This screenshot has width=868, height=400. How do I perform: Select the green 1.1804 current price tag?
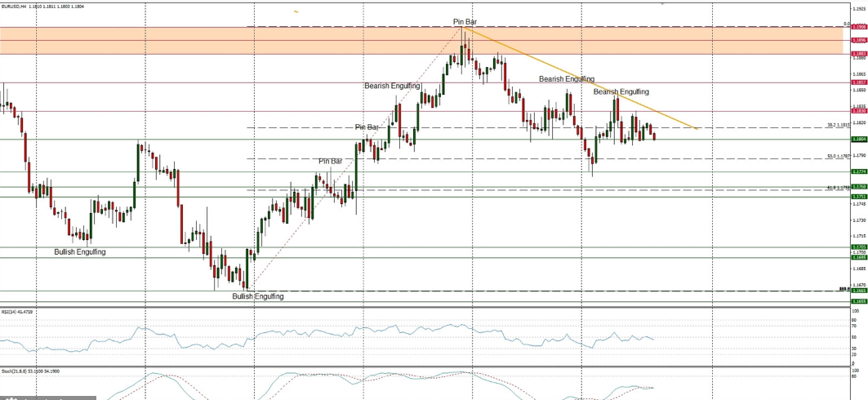pos(858,140)
